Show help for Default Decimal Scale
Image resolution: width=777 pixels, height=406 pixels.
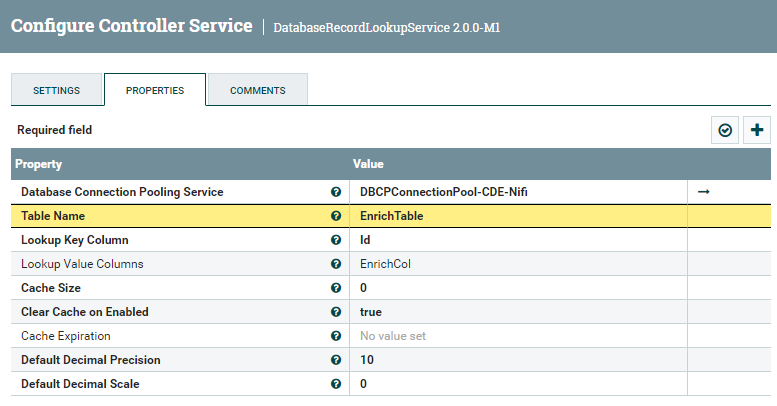click(336, 384)
